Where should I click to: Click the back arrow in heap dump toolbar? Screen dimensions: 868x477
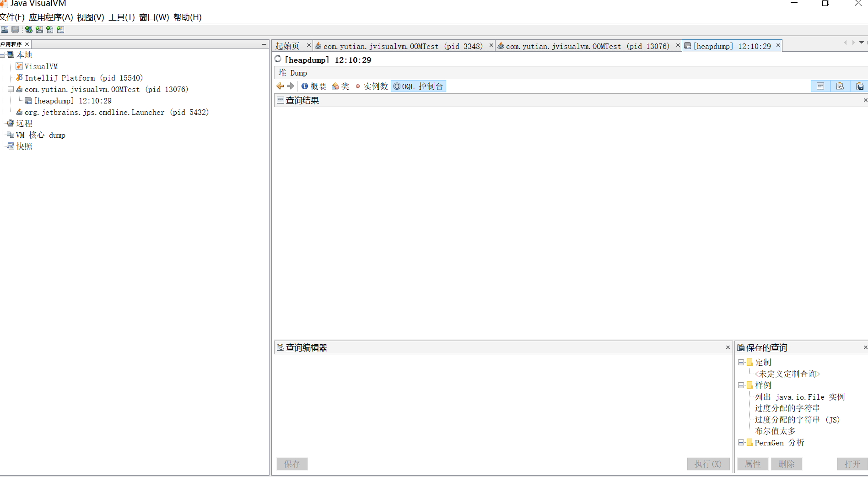tap(280, 86)
